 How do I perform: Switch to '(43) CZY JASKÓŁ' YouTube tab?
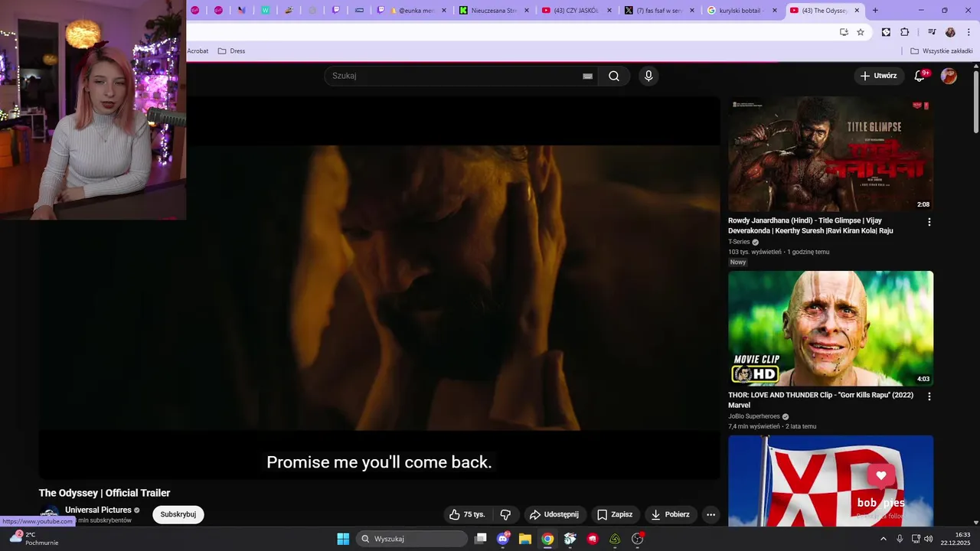coord(577,11)
